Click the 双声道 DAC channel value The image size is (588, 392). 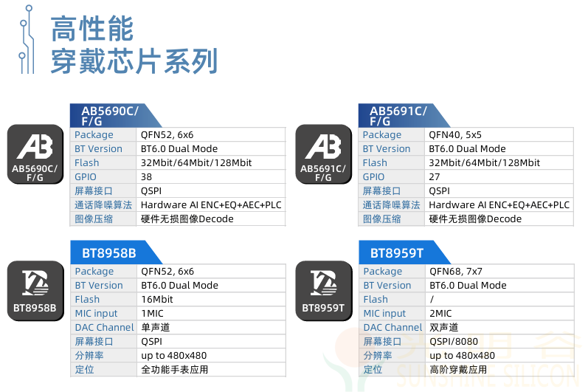pos(444,328)
